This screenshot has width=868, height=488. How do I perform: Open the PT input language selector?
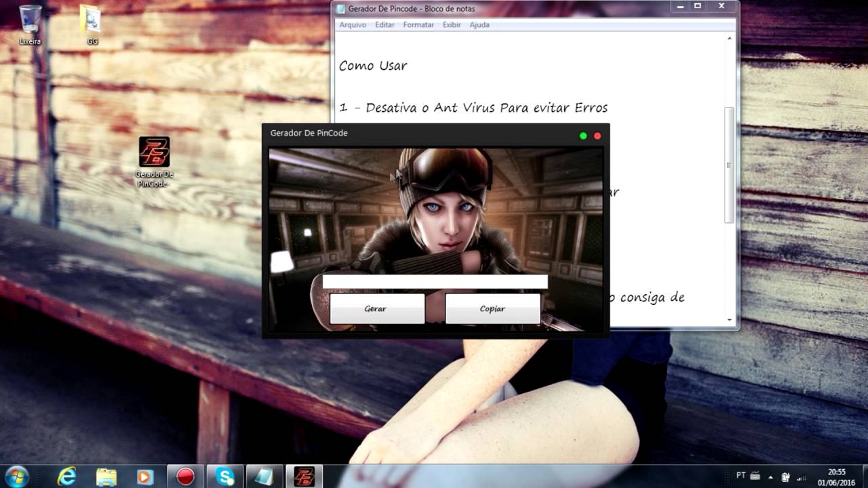click(741, 476)
